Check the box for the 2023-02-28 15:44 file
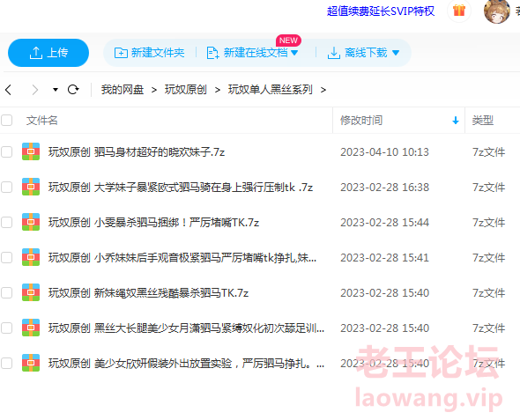 click(7, 222)
